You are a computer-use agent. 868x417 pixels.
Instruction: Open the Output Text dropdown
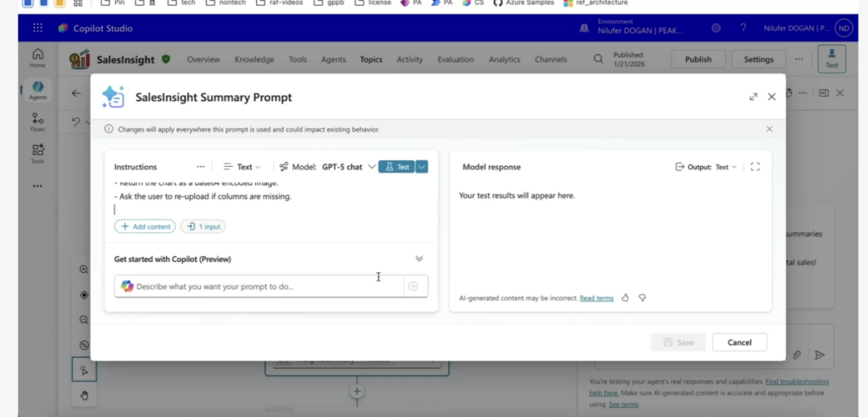(706, 167)
